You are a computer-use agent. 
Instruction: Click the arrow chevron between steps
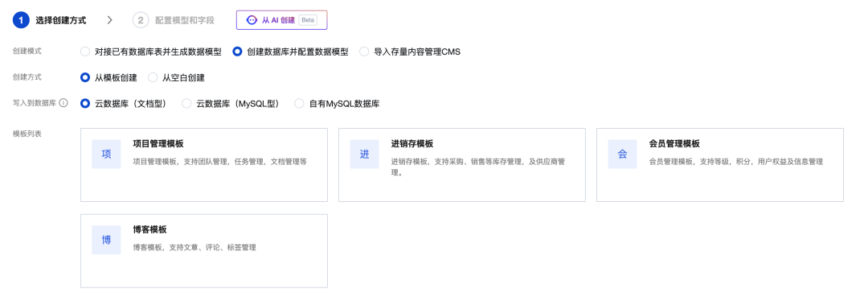109,20
